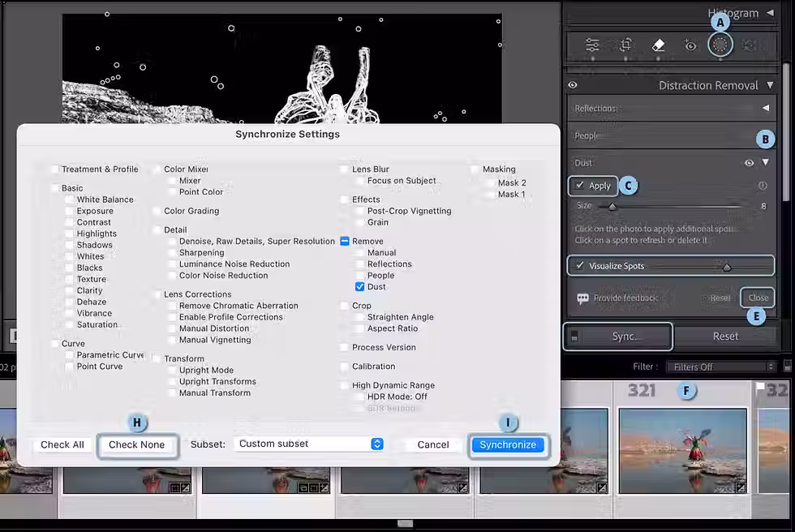This screenshot has width=795, height=532.
Task: Click the develop badge on thumbnail 321
Action: [x=741, y=488]
